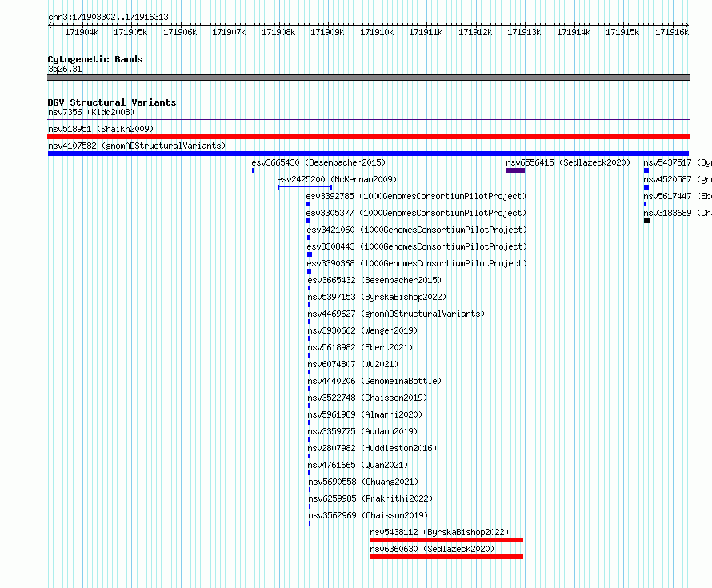Open variant nsv5690558 (Chuang2021)
This screenshot has width=712, height=588.
[363, 482]
